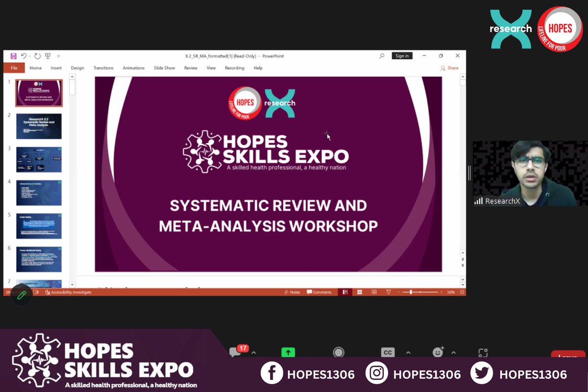Select slide 5 Case Series thumbnail

click(39, 226)
